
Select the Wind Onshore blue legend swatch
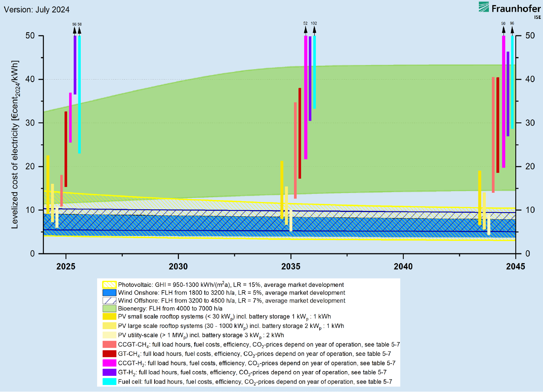pyautogui.click(x=109, y=293)
